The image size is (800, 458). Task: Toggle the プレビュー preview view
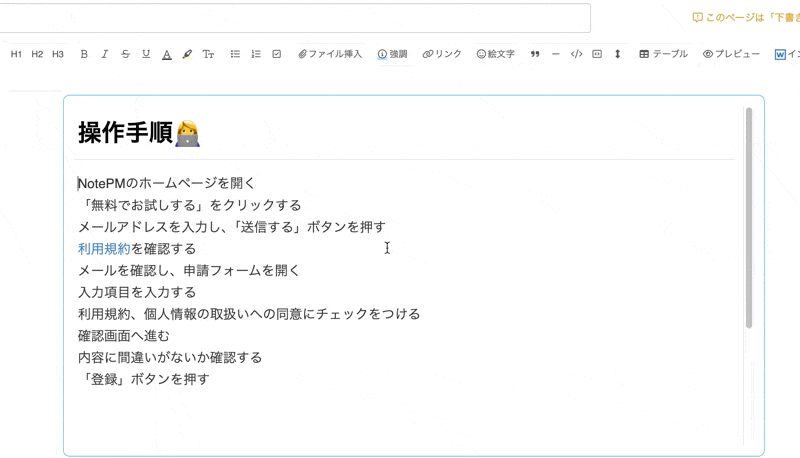(x=731, y=54)
